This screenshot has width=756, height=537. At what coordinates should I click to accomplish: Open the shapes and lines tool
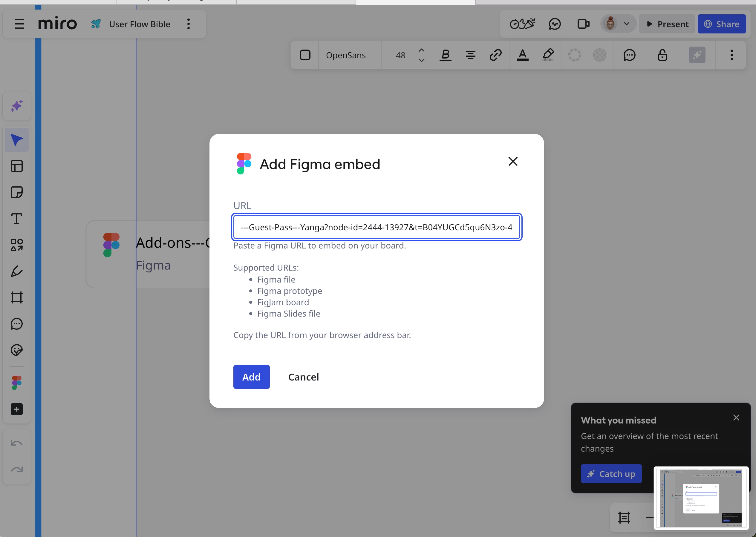[16, 245]
